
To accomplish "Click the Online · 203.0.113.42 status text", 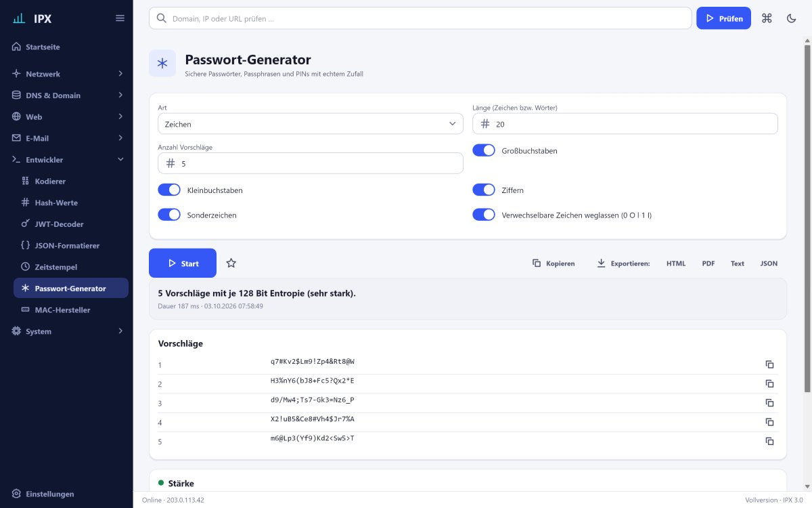I will coord(173,500).
